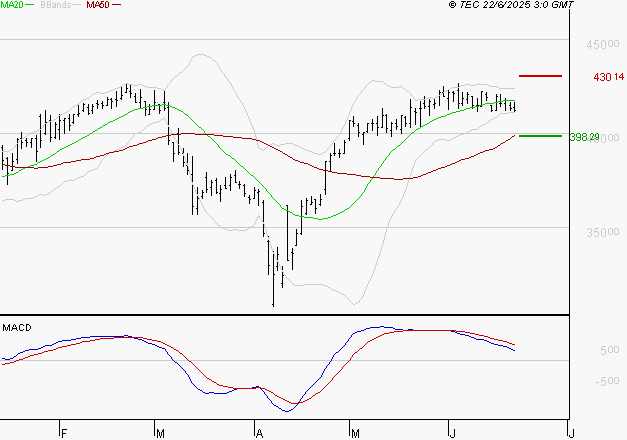
Task: Select the red MA60 line swatch in legend
Action: tap(117, 6)
